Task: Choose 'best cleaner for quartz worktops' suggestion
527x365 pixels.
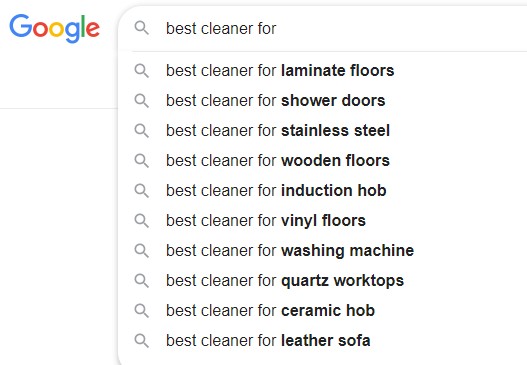Action: coord(323,281)
